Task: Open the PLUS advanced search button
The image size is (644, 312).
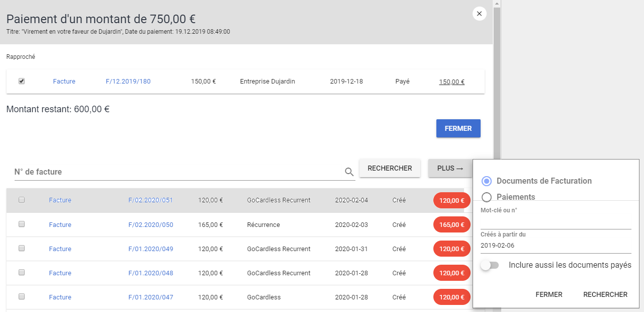Action: (x=450, y=168)
